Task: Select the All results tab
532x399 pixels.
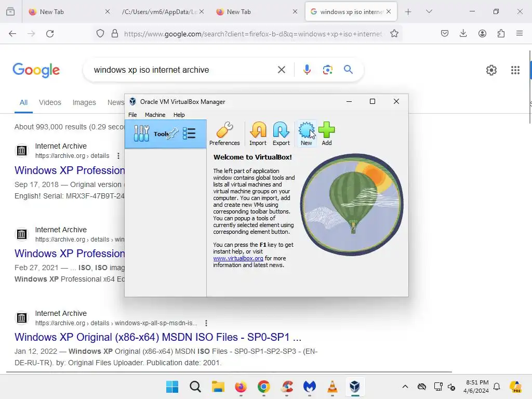Action: 23,102
